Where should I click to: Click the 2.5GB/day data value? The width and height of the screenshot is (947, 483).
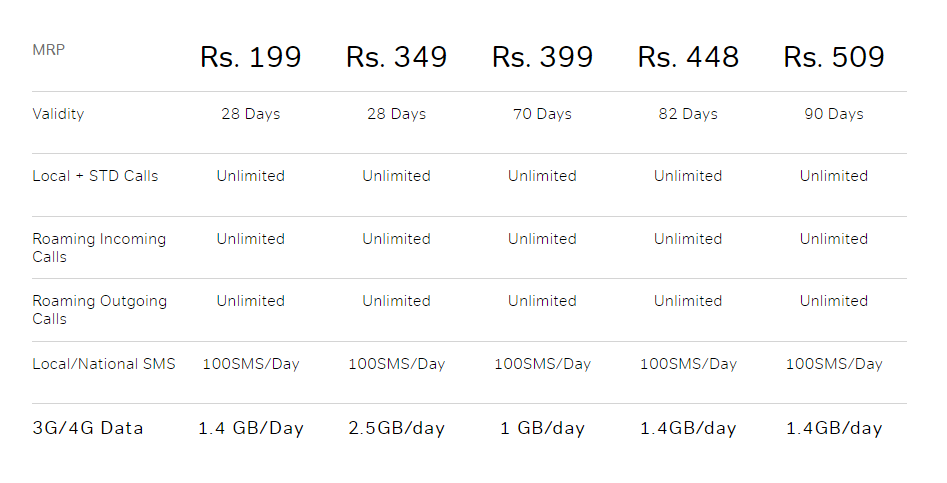point(396,428)
